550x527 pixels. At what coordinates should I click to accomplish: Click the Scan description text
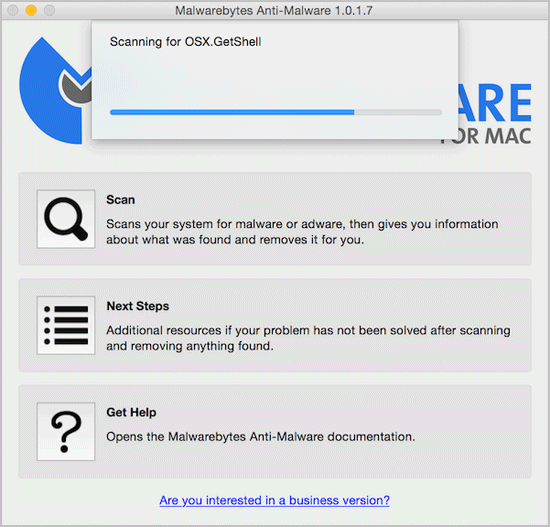tap(302, 232)
